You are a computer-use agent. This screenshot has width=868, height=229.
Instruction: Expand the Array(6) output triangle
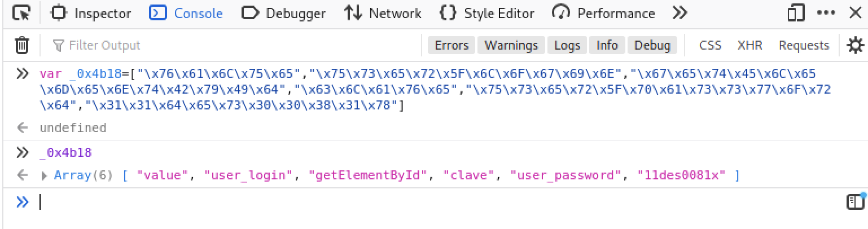(45, 175)
